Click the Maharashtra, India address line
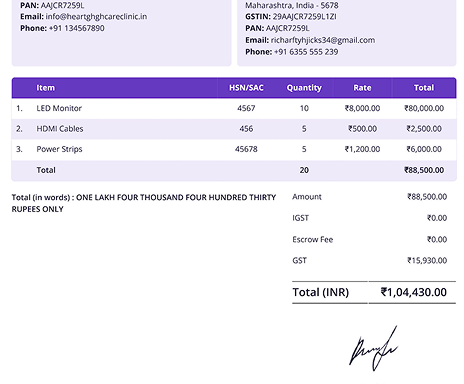This screenshot has height=384, width=464. coord(292,5)
